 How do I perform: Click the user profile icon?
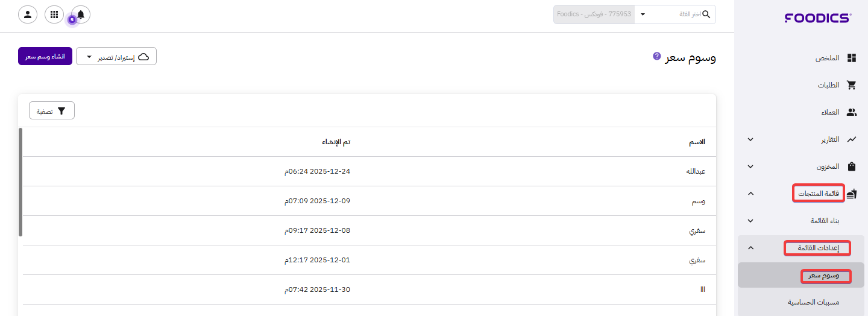(x=28, y=14)
